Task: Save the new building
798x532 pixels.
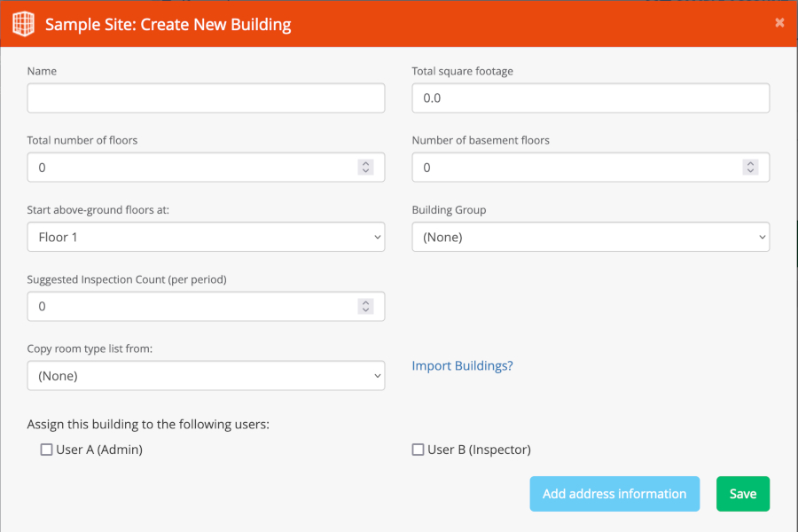Action: point(742,494)
